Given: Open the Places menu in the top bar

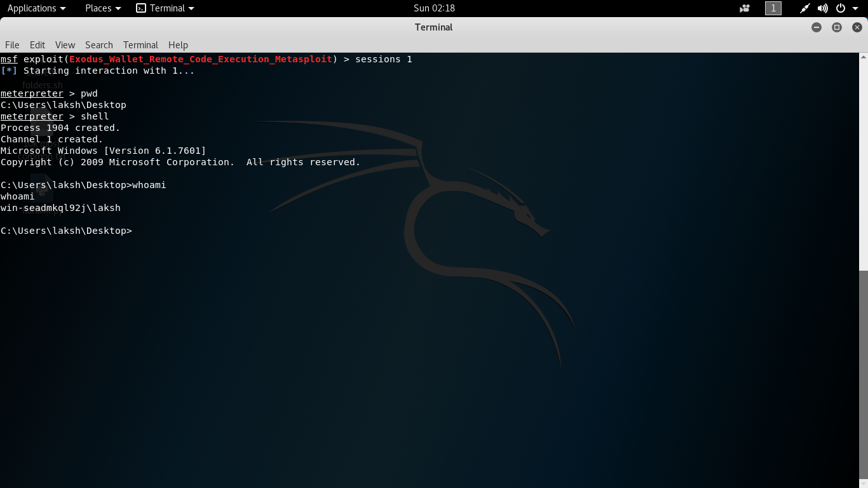Looking at the screenshot, I should [x=103, y=8].
